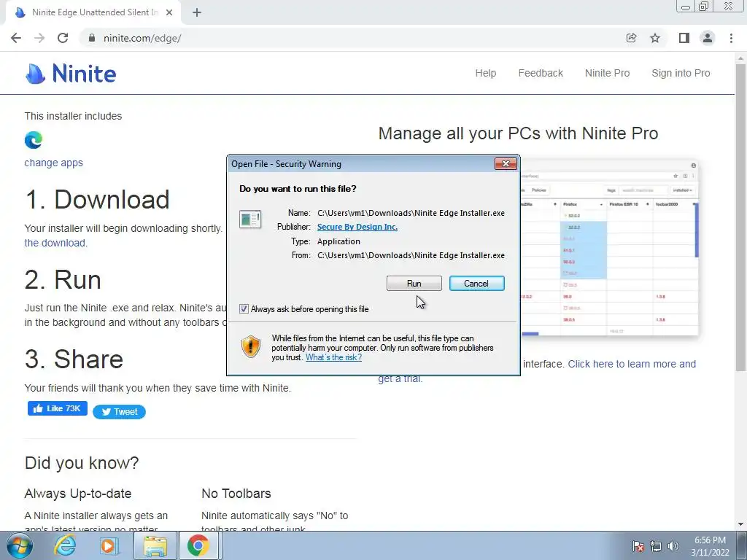Screen dimensions: 747x560
Task: Toggle the Chrome side panel icon
Action: (x=684, y=38)
